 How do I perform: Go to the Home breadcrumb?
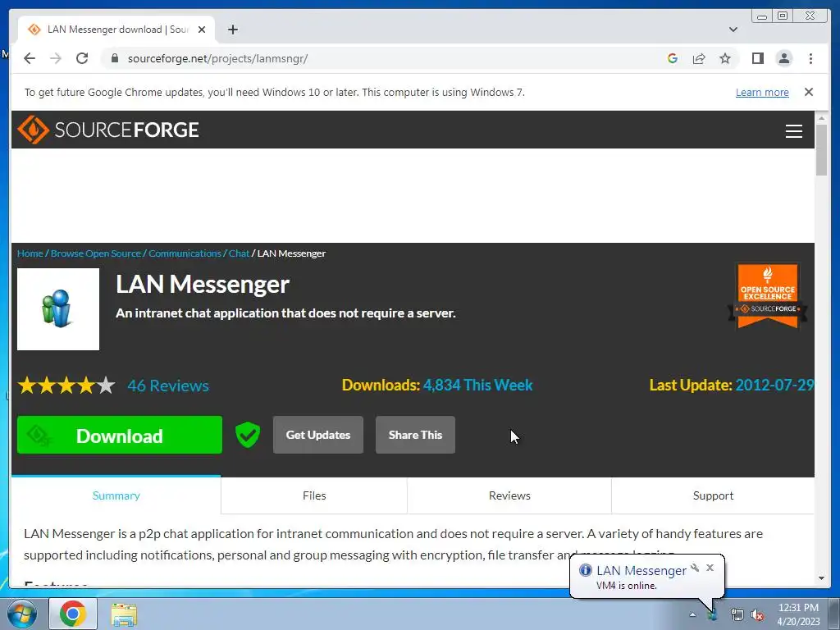pos(30,253)
